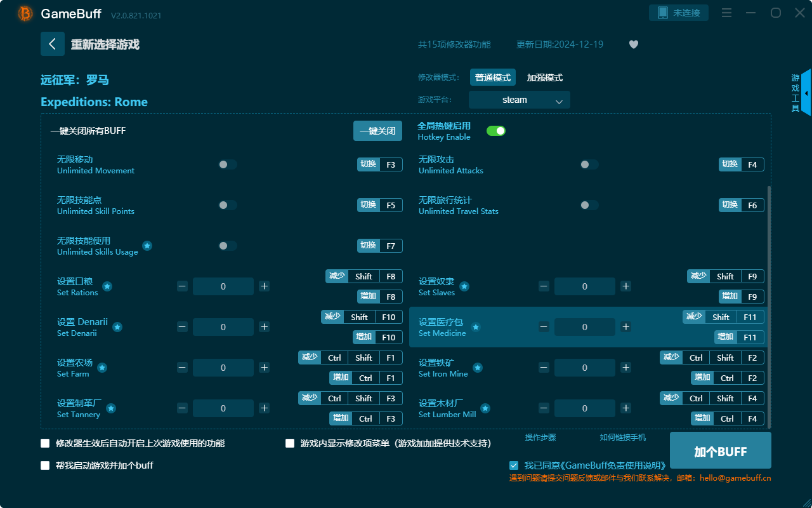Click the GameBuff logo icon
Viewport: 812px width, 508px height.
pos(25,13)
